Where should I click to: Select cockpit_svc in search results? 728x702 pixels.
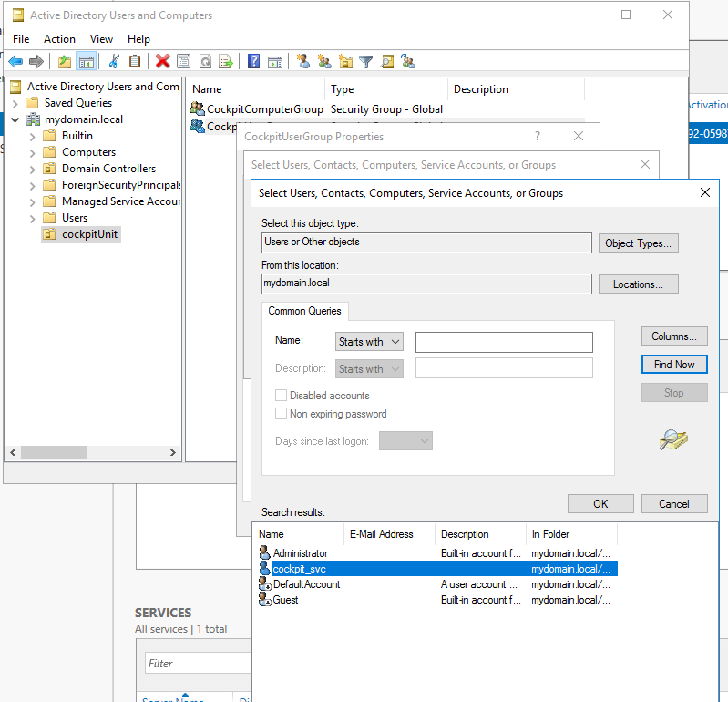click(437, 569)
